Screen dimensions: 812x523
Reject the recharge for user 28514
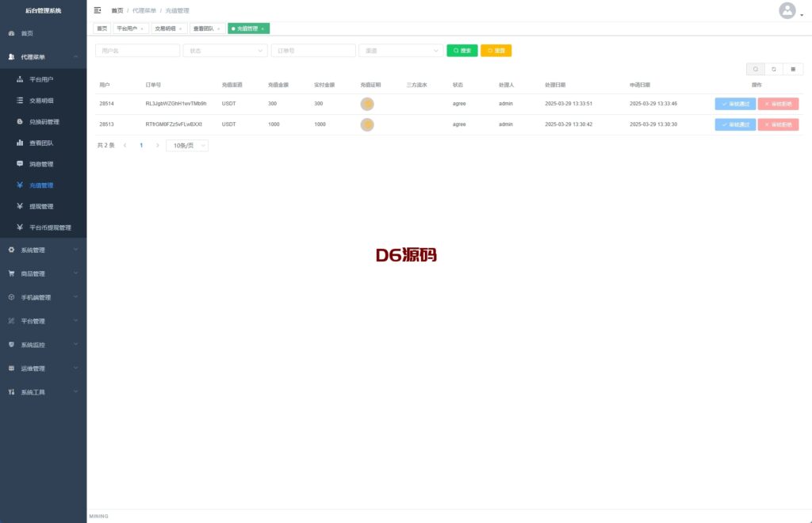(x=779, y=104)
